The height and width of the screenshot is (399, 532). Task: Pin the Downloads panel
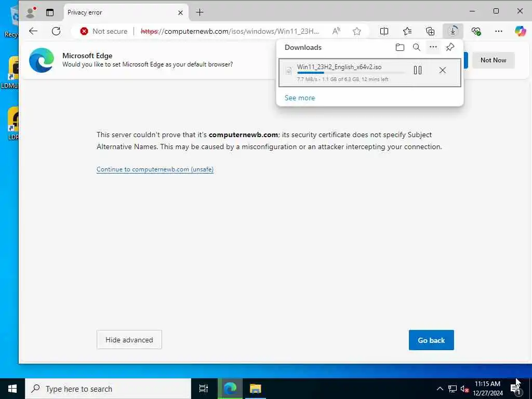tap(450, 47)
